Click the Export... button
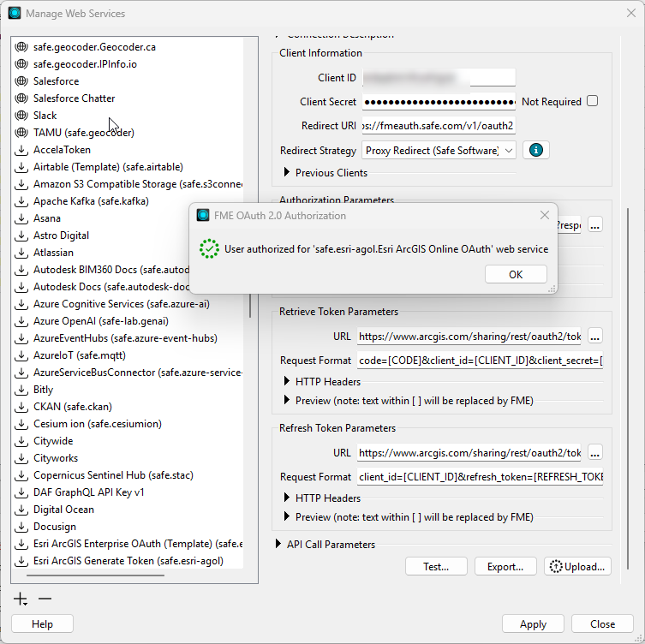645x644 pixels. pyautogui.click(x=505, y=567)
